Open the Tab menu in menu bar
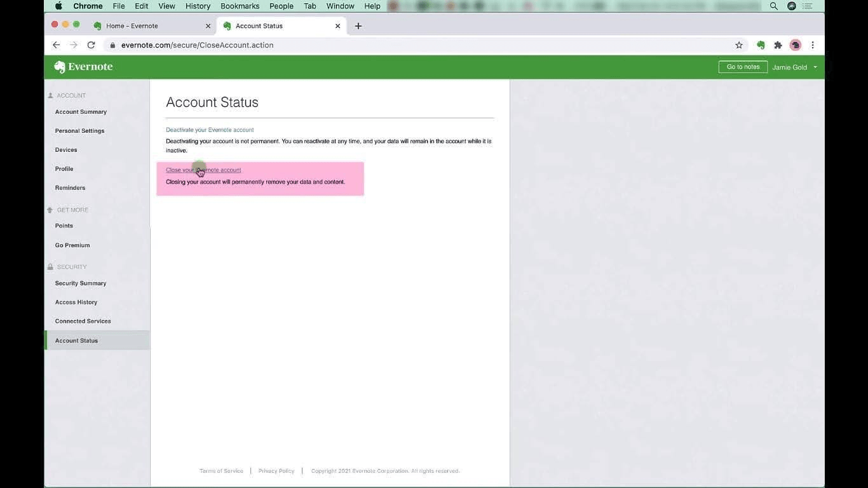 pos(309,6)
